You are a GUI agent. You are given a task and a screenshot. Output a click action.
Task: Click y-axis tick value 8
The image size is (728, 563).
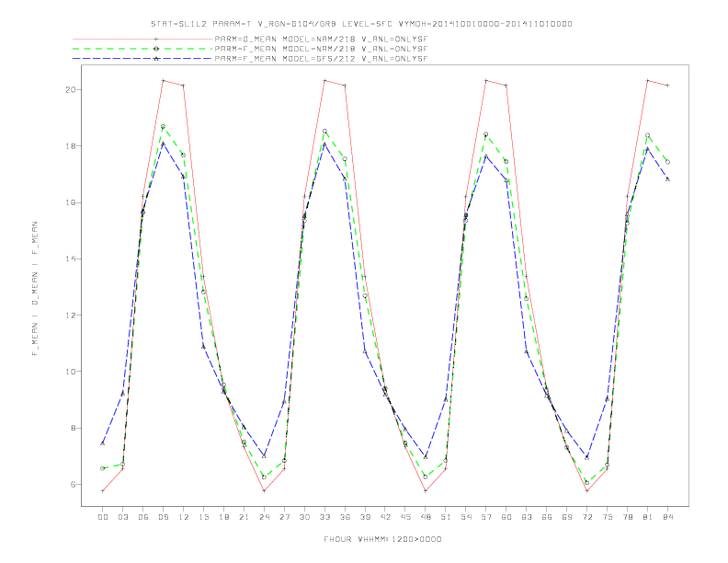(73, 428)
